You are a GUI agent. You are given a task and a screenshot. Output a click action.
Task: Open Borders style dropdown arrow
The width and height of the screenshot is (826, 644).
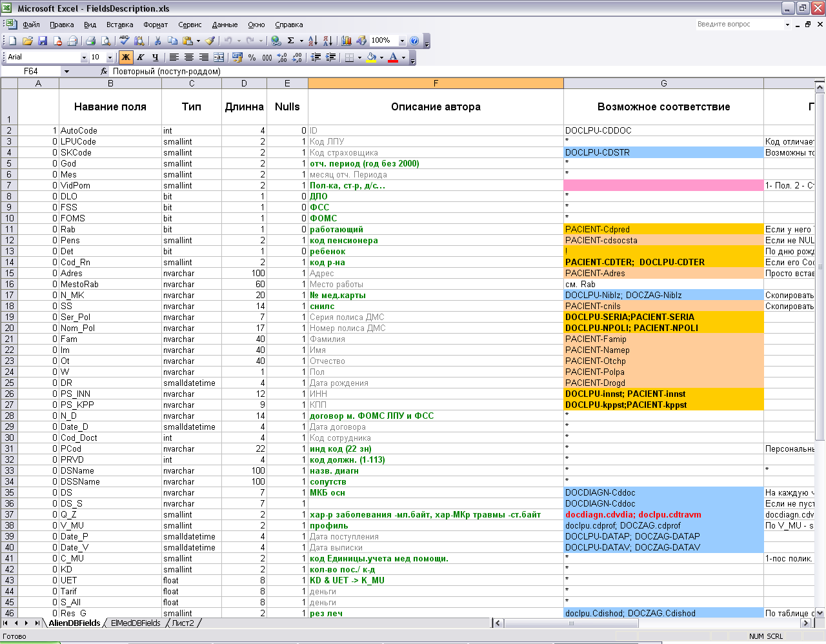pos(359,57)
